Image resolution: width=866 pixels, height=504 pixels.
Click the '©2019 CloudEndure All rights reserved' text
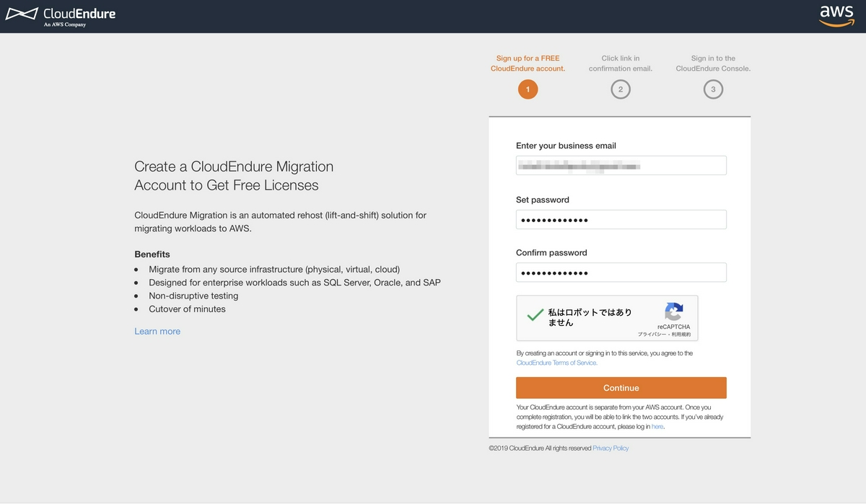540,448
